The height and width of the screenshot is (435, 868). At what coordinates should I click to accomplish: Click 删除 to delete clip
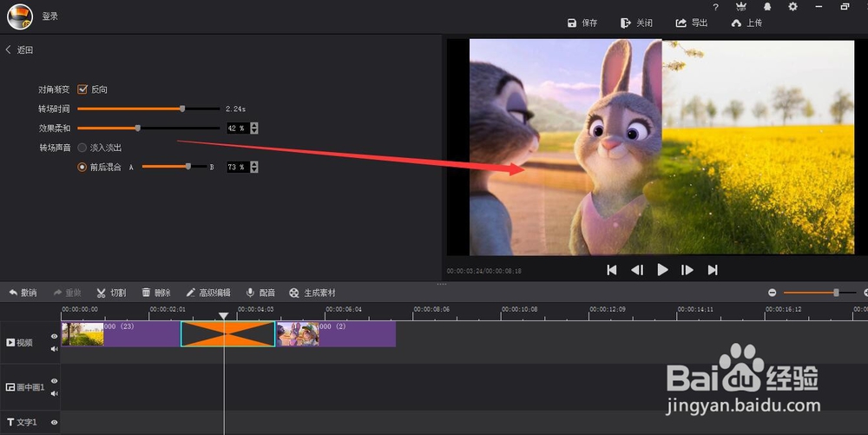coord(156,293)
